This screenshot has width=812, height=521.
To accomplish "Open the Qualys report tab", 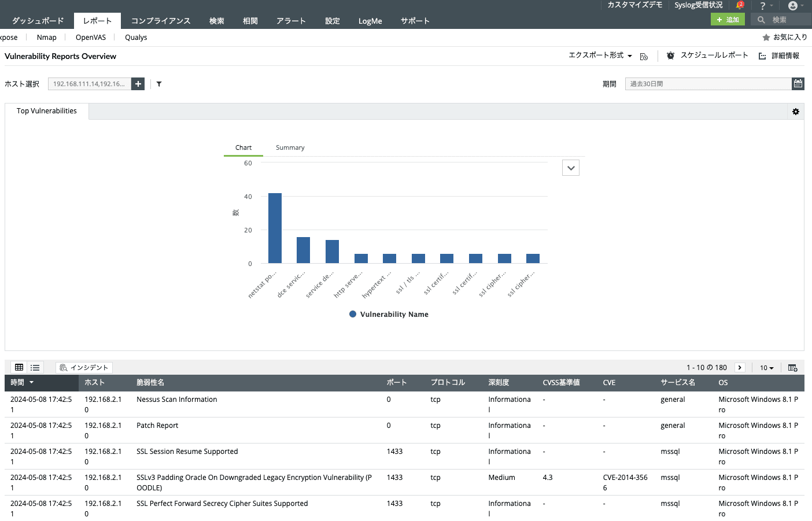I will coord(136,37).
